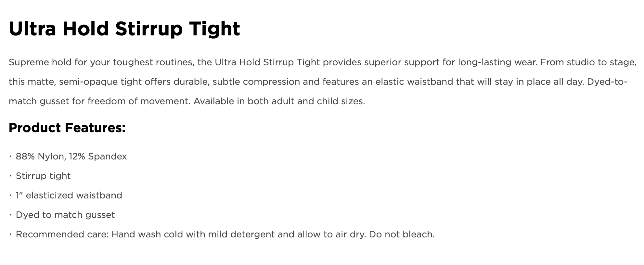
Task: Click the Product Features heading
Action: click(x=67, y=128)
